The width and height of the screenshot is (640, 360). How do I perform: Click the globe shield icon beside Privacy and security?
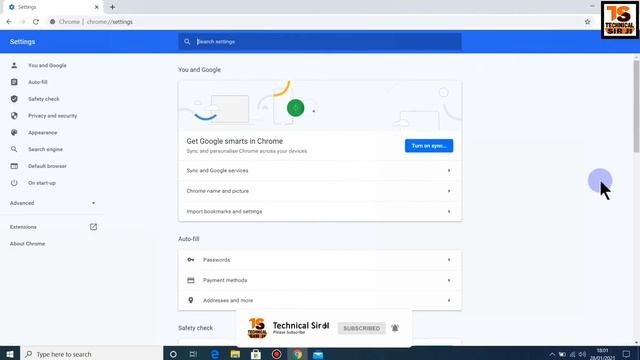14,116
